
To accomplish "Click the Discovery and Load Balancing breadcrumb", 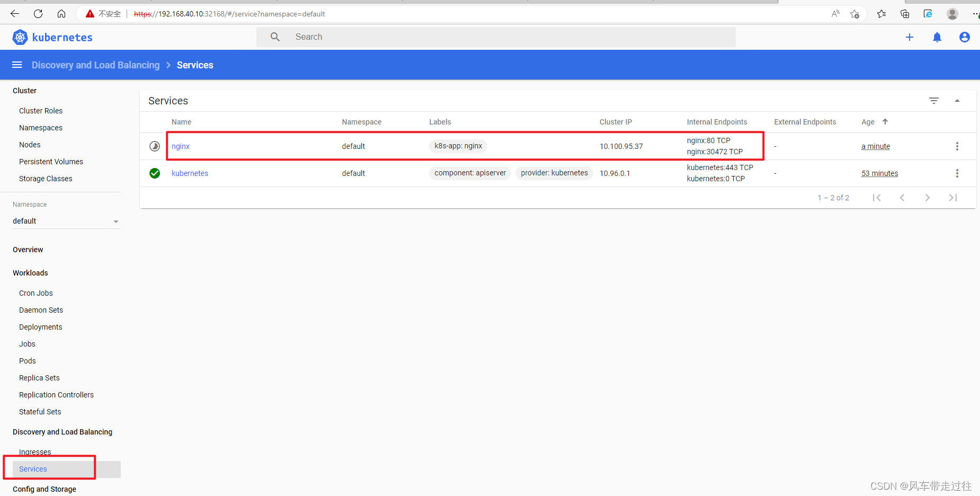I will pos(95,65).
